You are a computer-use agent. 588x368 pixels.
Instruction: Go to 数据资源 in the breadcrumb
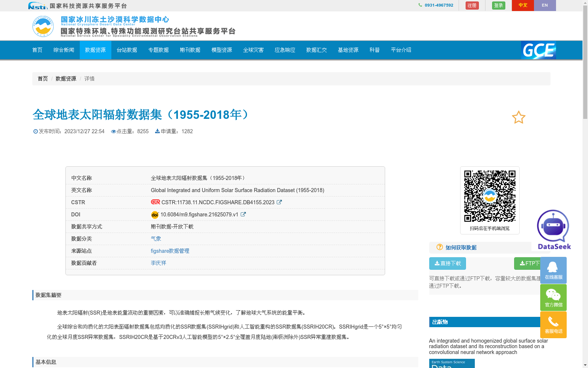click(66, 78)
